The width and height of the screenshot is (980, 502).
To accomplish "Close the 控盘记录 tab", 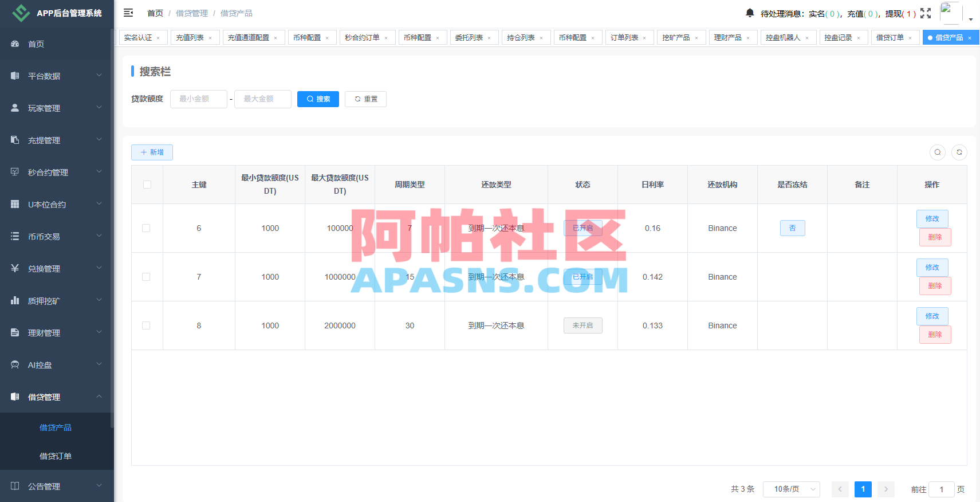I will 859,38.
